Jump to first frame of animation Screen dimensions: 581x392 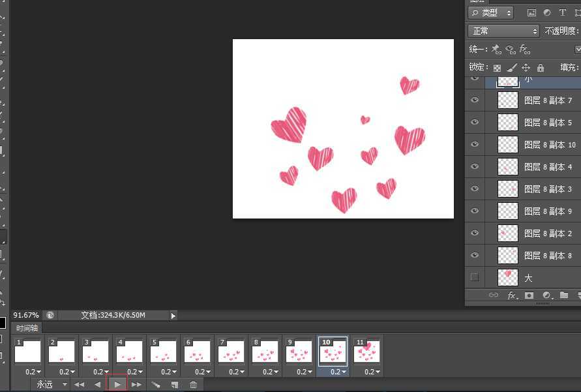tap(80, 385)
